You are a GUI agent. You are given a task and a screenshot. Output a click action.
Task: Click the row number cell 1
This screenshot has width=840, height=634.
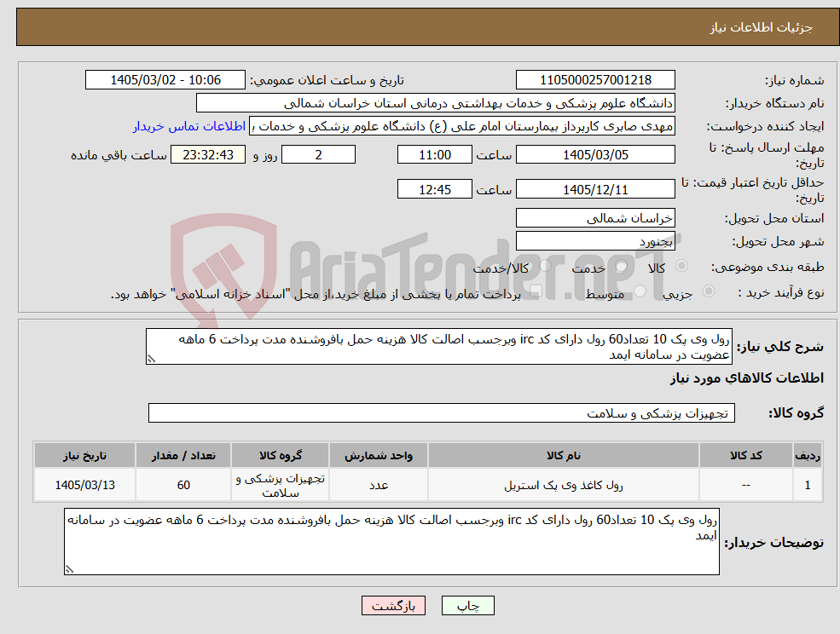click(808, 485)
